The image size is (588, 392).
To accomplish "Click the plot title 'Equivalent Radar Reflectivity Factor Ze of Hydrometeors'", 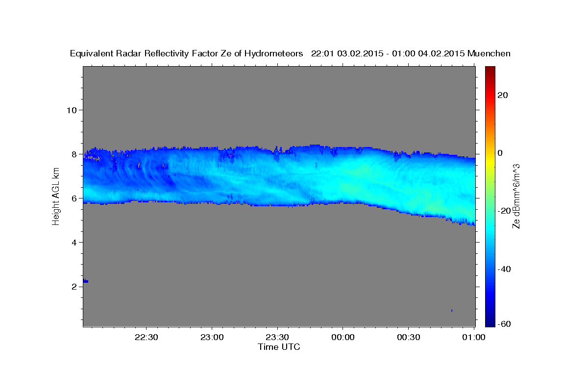I will point(187,53).
